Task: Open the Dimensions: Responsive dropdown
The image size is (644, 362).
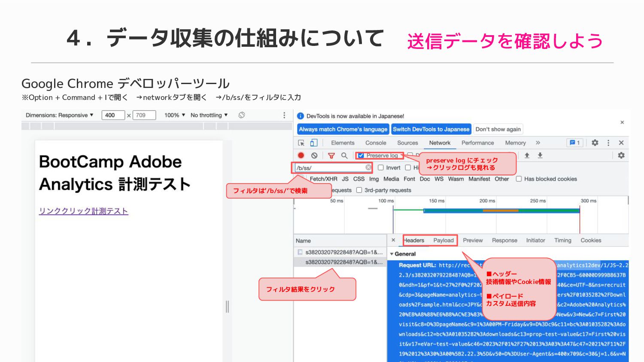Action: (x=59, y=115)
